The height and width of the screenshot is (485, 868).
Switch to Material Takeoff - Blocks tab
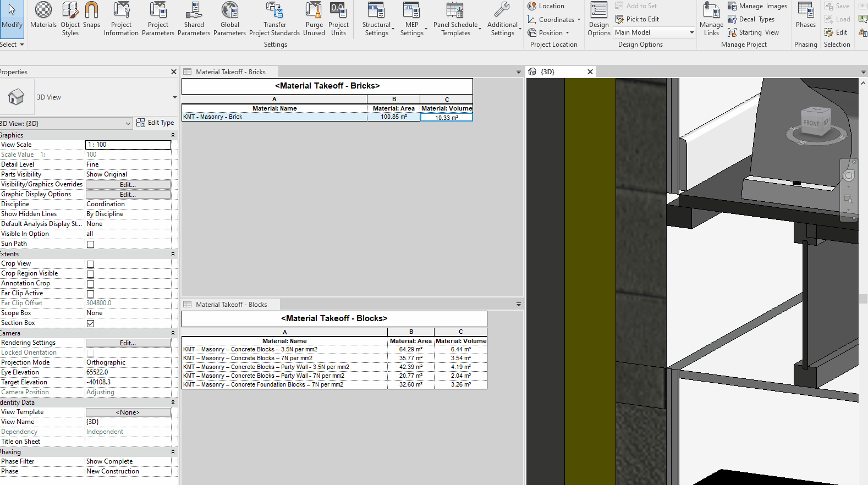pyautogui.click(x=231, y=305)
